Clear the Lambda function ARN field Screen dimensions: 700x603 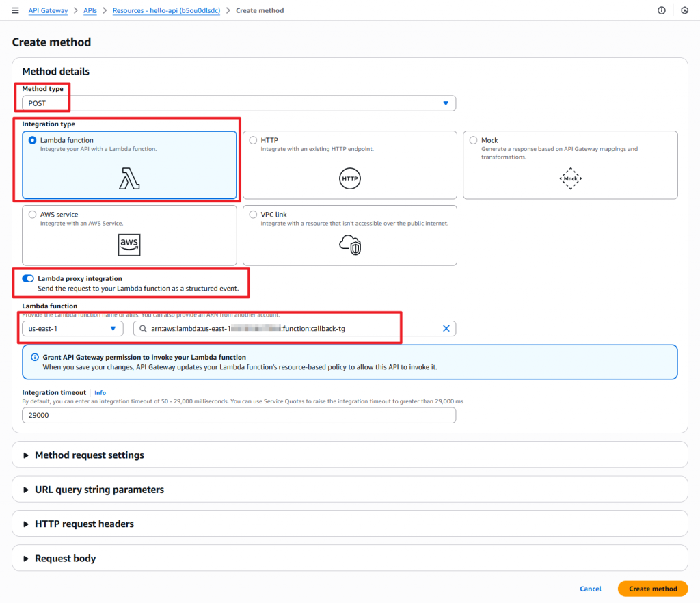pos(446,328)
